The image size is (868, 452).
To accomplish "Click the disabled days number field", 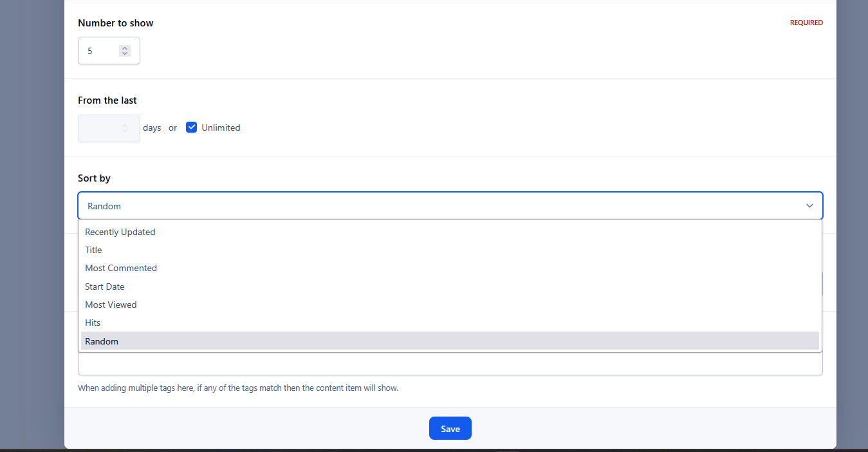I will click(x=109, y=128).
